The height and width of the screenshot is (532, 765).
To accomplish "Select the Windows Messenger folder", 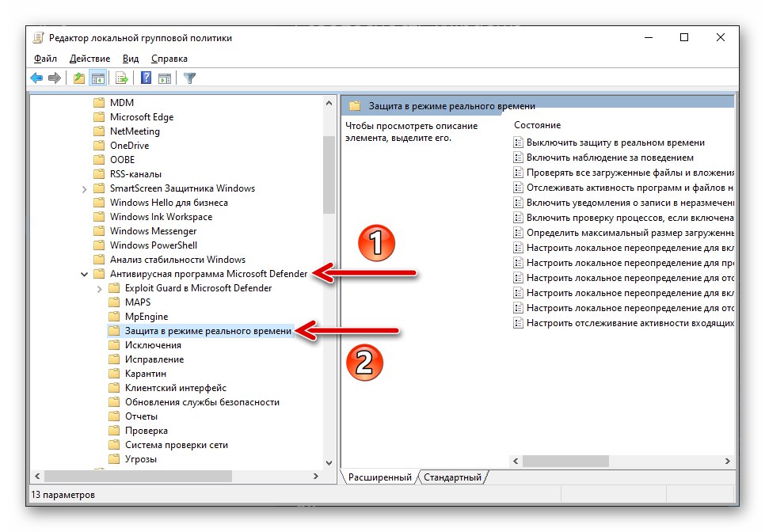I will (x=146, y=230).
